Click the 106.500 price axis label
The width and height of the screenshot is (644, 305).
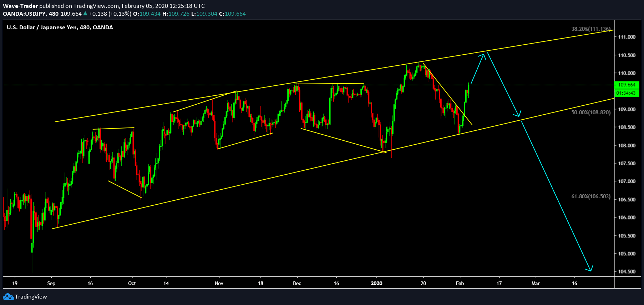pyautogui.click(x=627, y=199)
